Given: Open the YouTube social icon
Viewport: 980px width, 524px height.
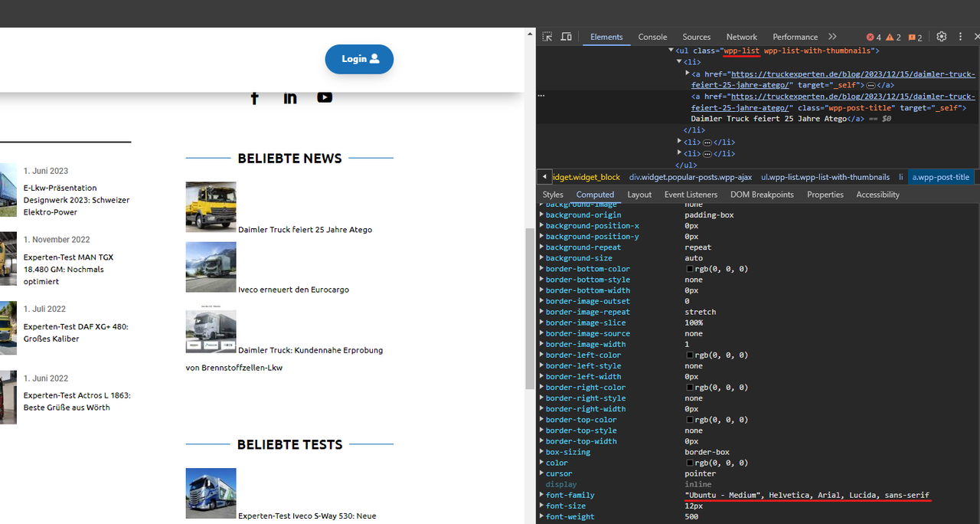Looking at the screenshot, I should click(325, 97).
